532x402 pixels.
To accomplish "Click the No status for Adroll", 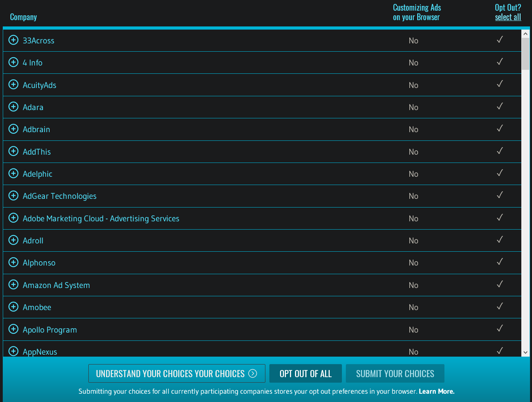I will click(413, 241).
